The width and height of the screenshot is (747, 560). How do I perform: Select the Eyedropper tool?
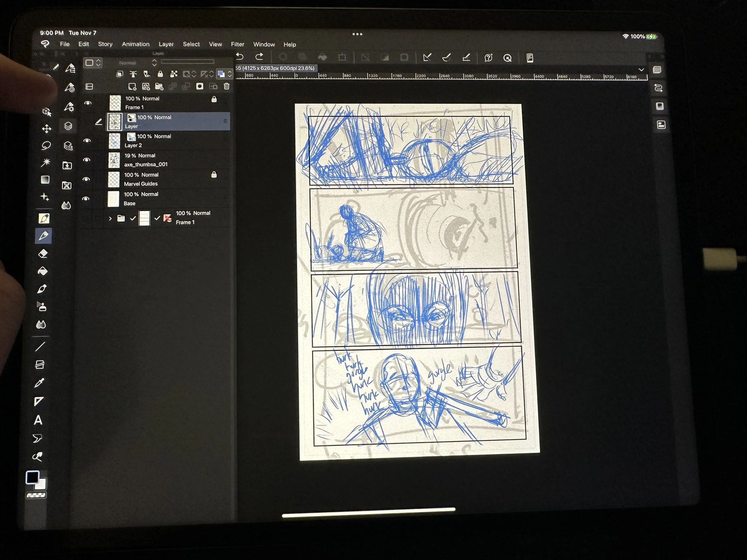pyautogui.click(x=39, y=383)
